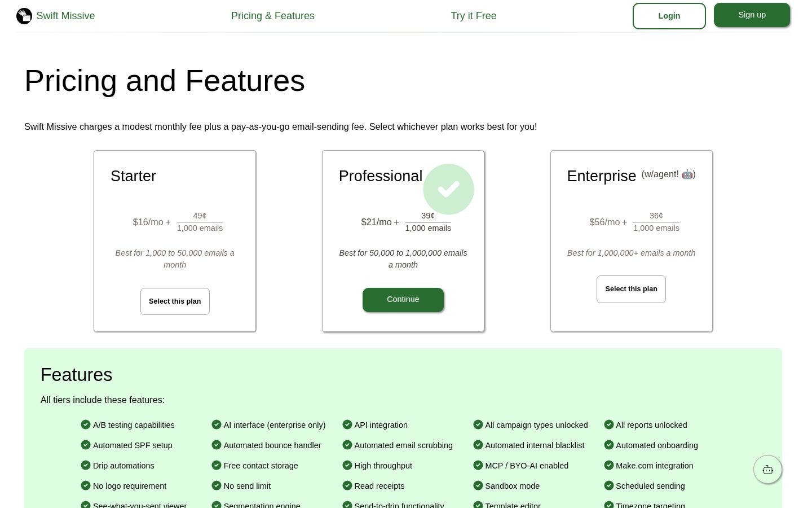Click check icon beside AI interface (enterprise only)
This screenshot has width=812, height=508.
pyautogui.click(x=217, y=424)
